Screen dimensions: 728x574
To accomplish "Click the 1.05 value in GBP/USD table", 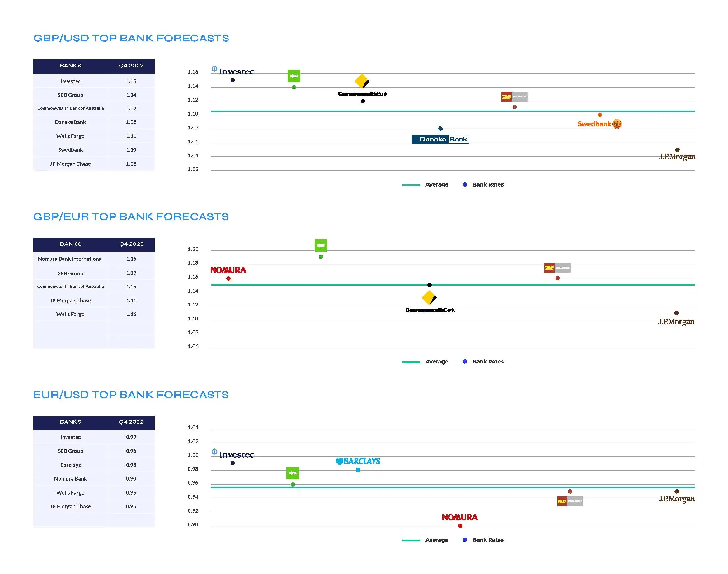I will click(131, 164).
